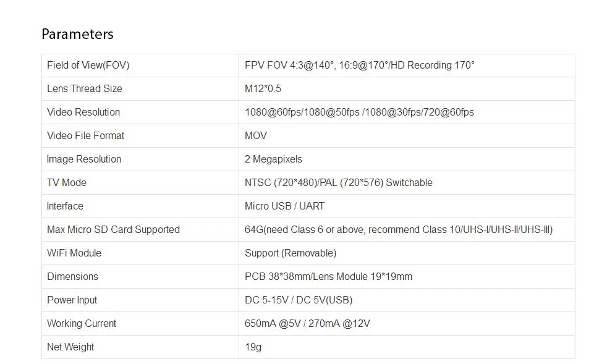Image resolution: width=594 pixels, height=364 pixels.
Task: Click the TV Mode label
Action: (x=67, y=183)
